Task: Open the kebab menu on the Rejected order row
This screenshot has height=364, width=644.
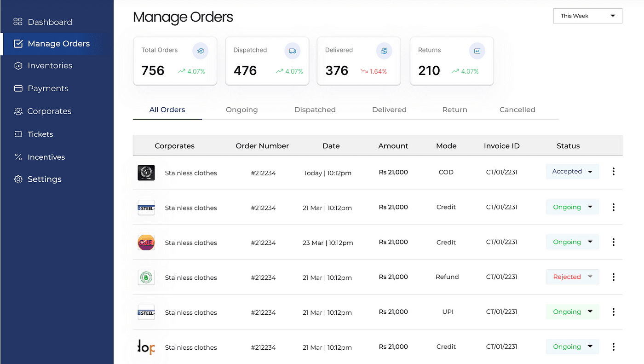Action: (613, 277)
